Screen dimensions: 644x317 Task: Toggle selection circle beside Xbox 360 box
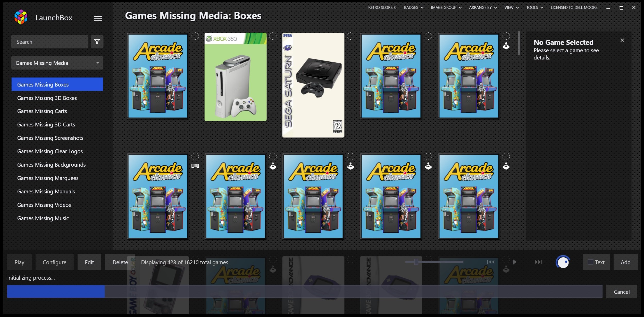tap(273, 36)
